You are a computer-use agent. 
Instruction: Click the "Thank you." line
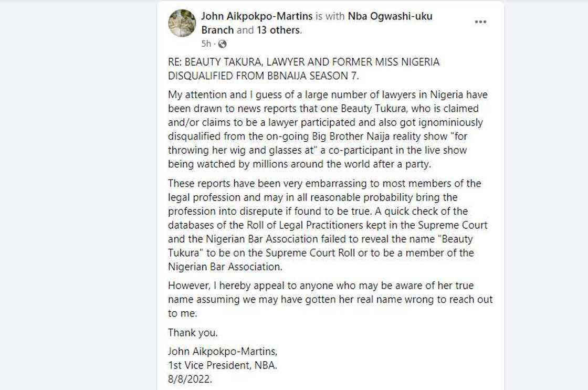click(193, 333)
